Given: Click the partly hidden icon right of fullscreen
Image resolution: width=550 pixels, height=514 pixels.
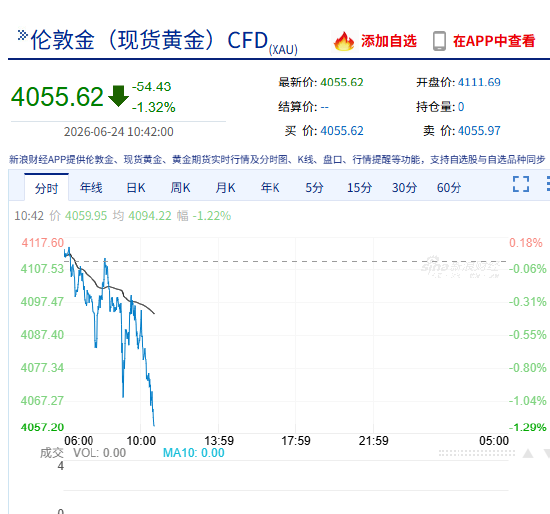Looking at the screenshot, I should [548, 184].
